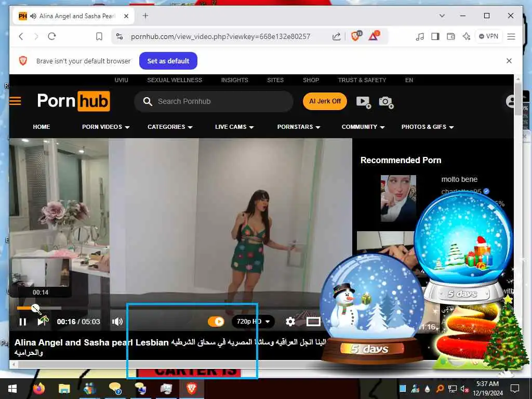
Task: Click the orange AI button
Action: 325,101
